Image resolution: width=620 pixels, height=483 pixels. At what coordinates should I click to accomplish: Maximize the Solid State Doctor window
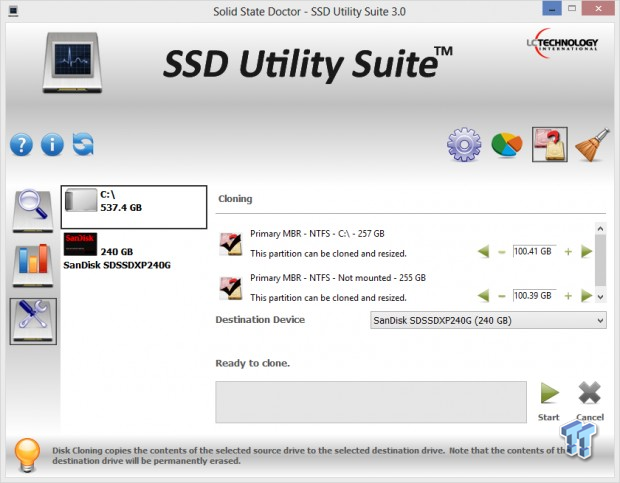572,8
